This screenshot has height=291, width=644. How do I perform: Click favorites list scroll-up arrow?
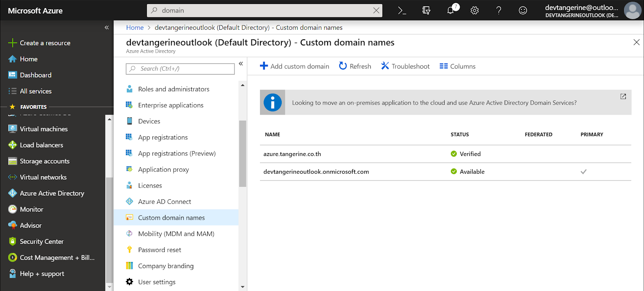[109, 119]
